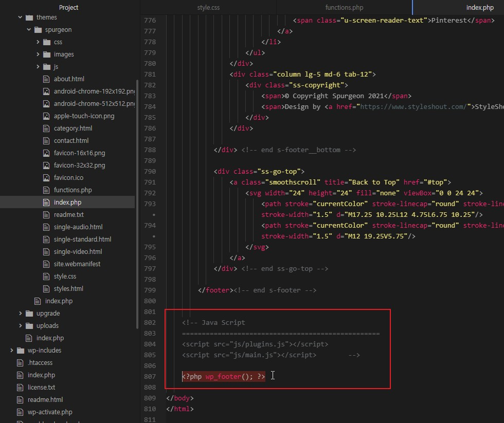Click the closing </html> tag line
504x423 pixels.
[180, 409]
